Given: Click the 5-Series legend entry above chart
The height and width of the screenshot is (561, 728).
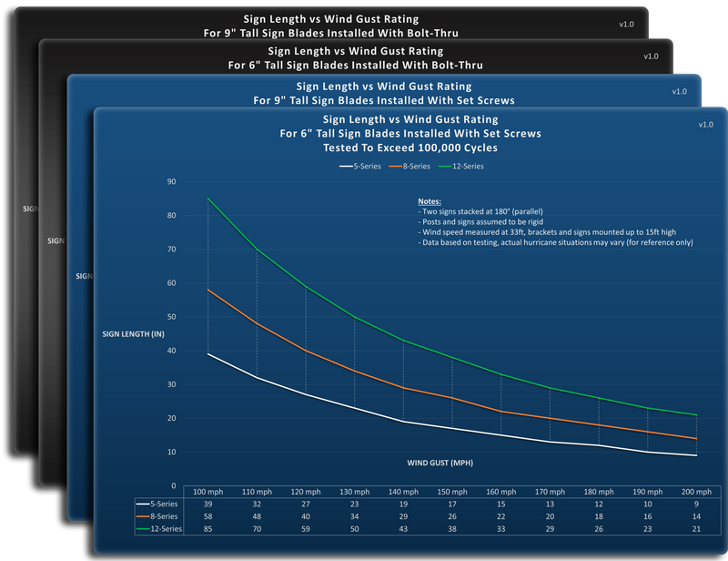Looking at the screenshot, I should (359, 166).
